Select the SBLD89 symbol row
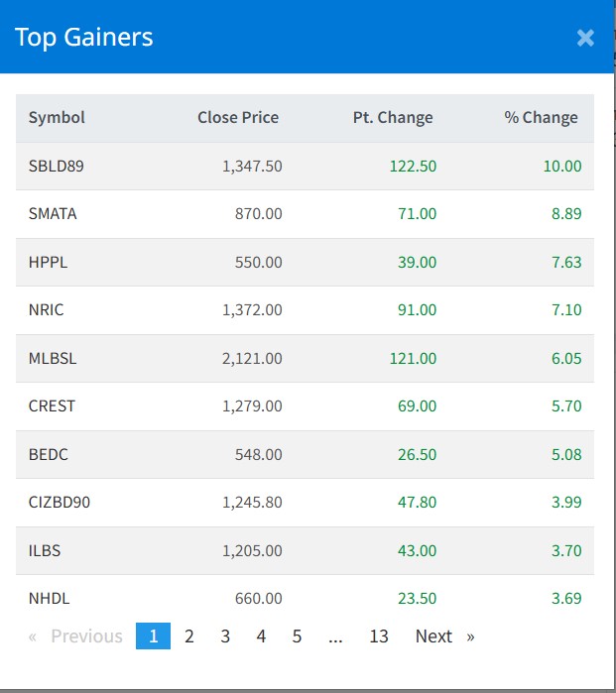Viewport: 616px width, 693px height. point(56,166)
